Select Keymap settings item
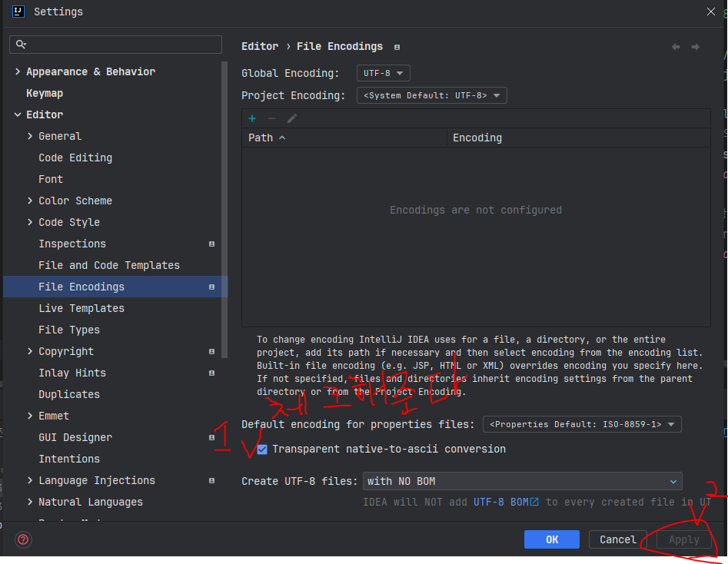This screenshot has width=728, height=564. 45,93
